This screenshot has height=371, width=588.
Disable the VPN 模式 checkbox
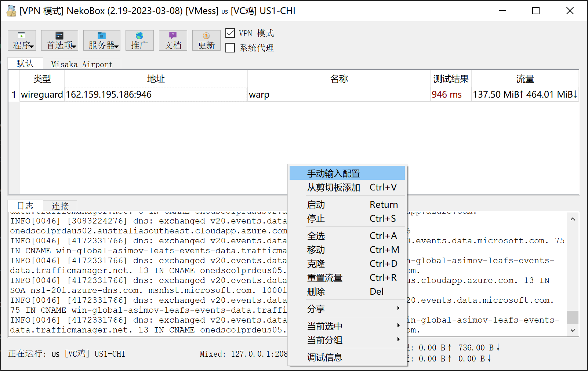pos(230,33)
